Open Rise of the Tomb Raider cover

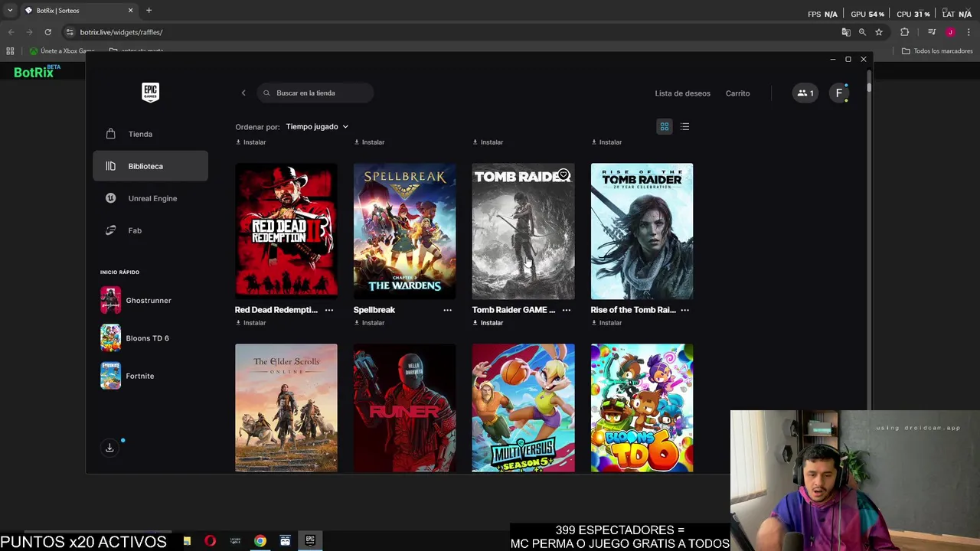(642, 231)
